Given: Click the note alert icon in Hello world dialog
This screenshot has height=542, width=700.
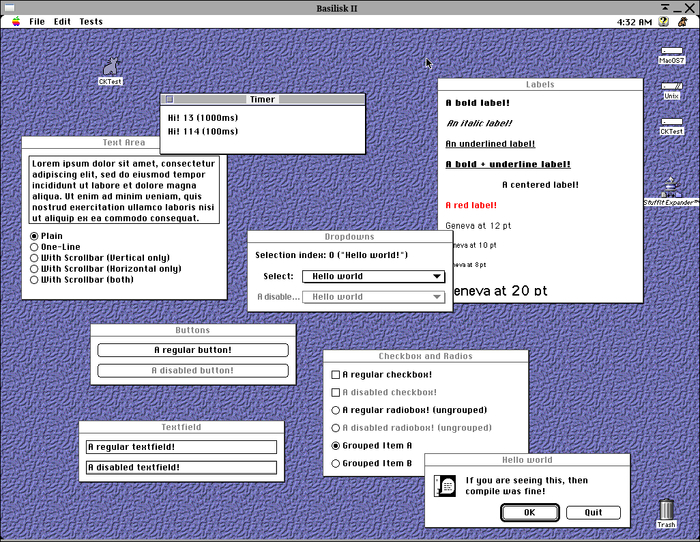Looking at the screenshot, I should point(445,485).
